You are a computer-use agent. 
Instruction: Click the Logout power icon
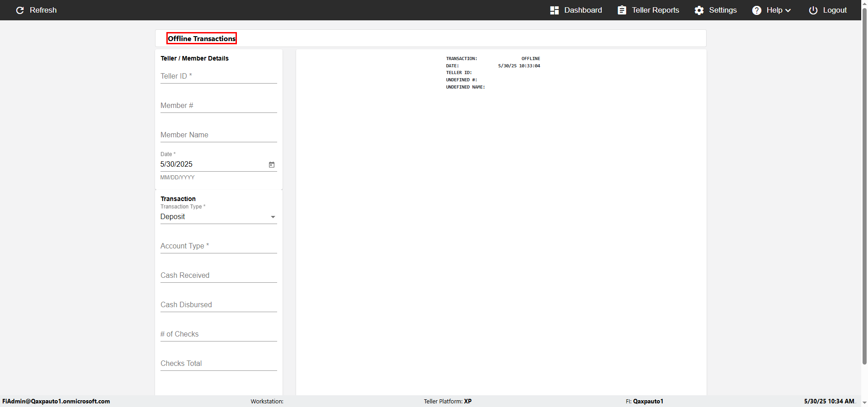813,10
